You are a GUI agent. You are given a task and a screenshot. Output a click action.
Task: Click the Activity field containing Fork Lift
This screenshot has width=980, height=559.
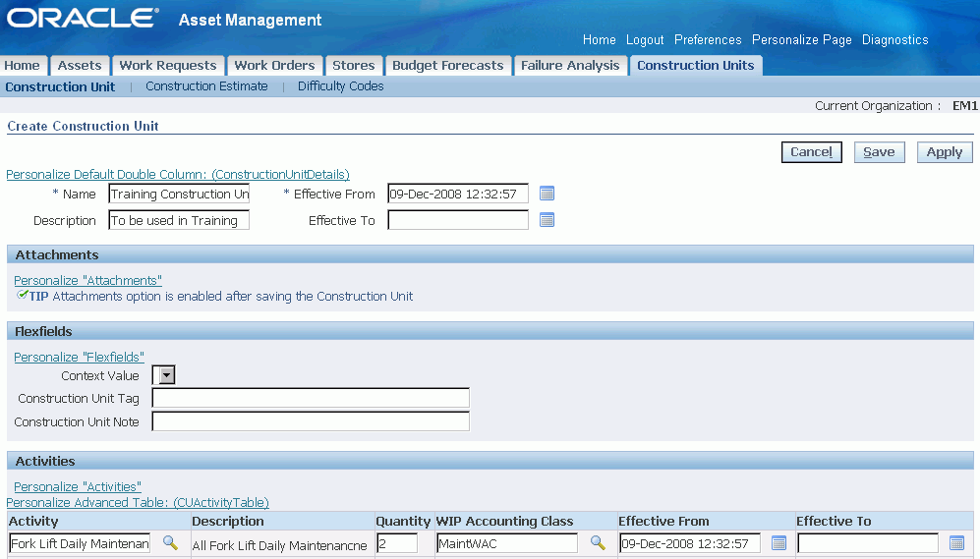click(80, 542)
